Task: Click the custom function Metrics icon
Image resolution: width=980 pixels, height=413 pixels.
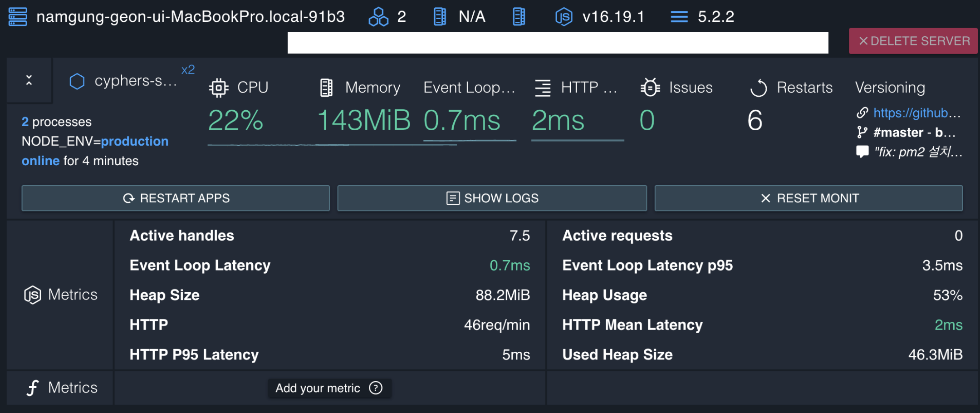Action: pos(33,388)
